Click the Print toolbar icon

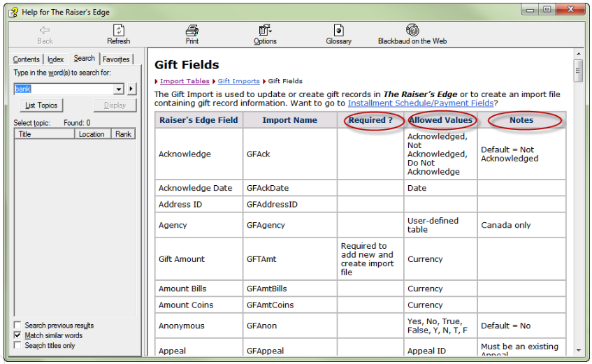pos(192,30)
